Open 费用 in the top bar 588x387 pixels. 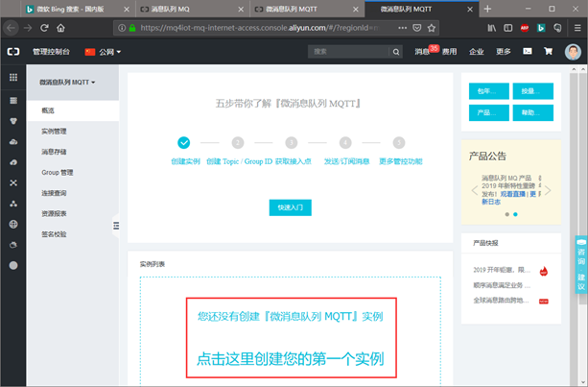pyautogui.click(x=449, y=52)
